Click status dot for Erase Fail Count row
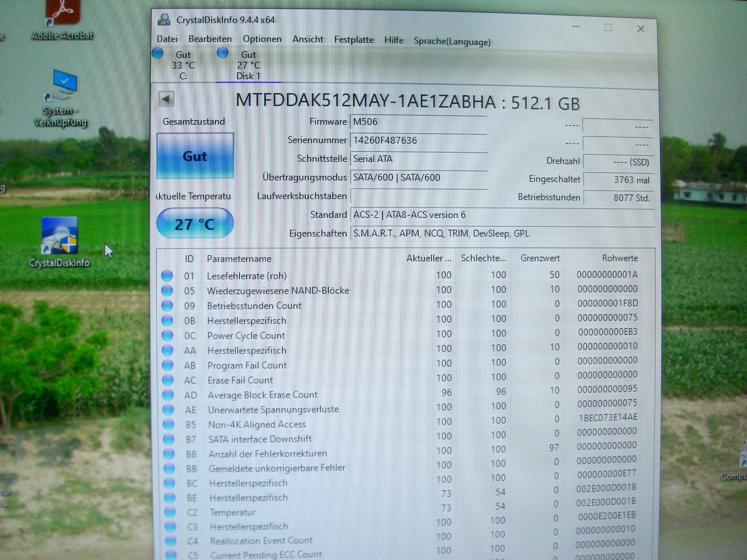 [x=168, y=380]
